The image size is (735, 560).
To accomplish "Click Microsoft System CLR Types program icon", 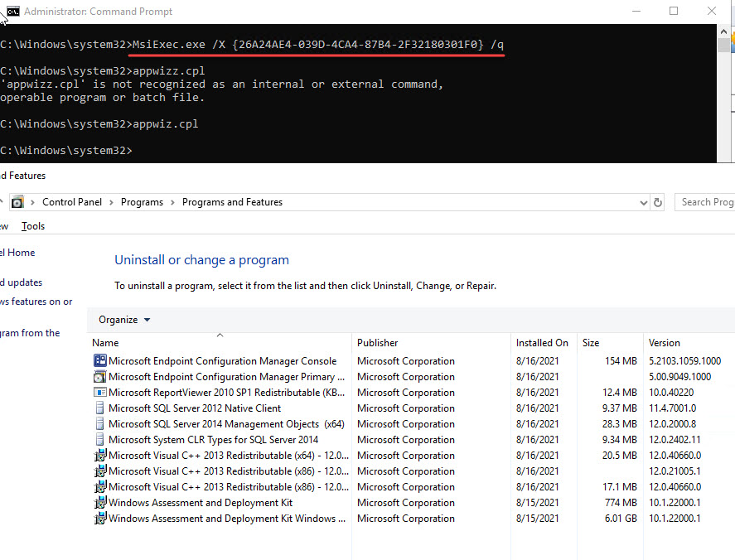I will click(x=100, y=440).
